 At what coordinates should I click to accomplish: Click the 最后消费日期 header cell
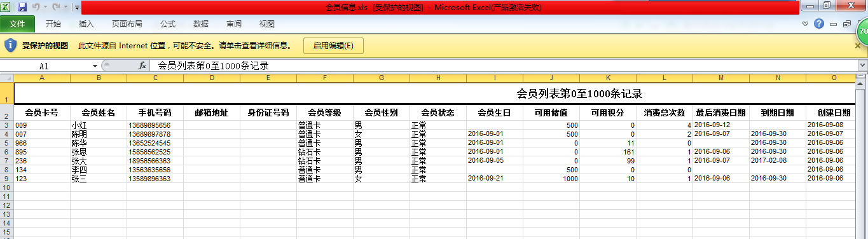point(721,113)
